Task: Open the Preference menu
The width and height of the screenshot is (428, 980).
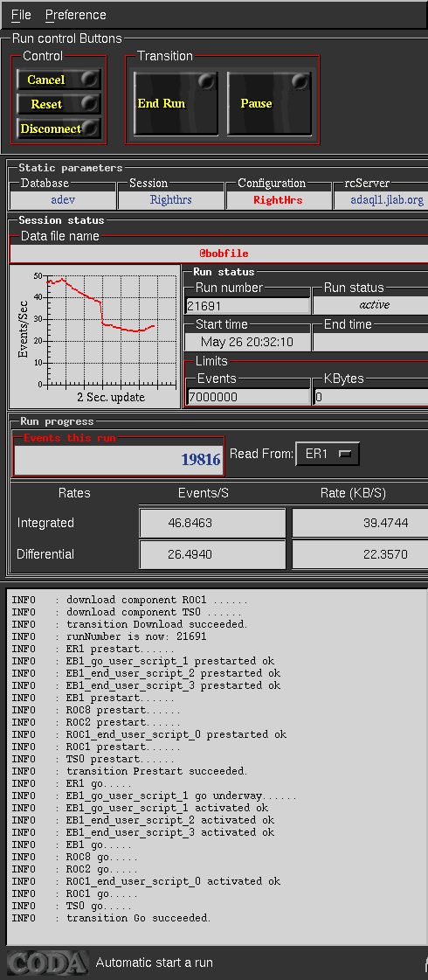Action: coord(76,14)
